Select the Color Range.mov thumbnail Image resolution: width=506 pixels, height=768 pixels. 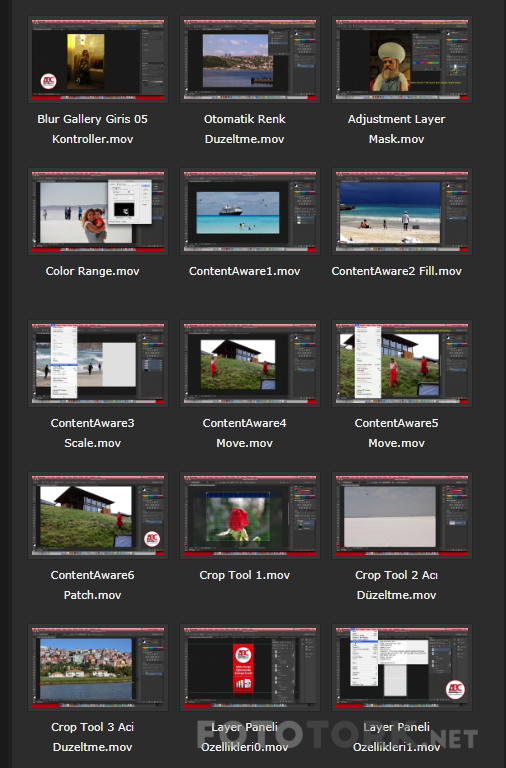(98, 212)
